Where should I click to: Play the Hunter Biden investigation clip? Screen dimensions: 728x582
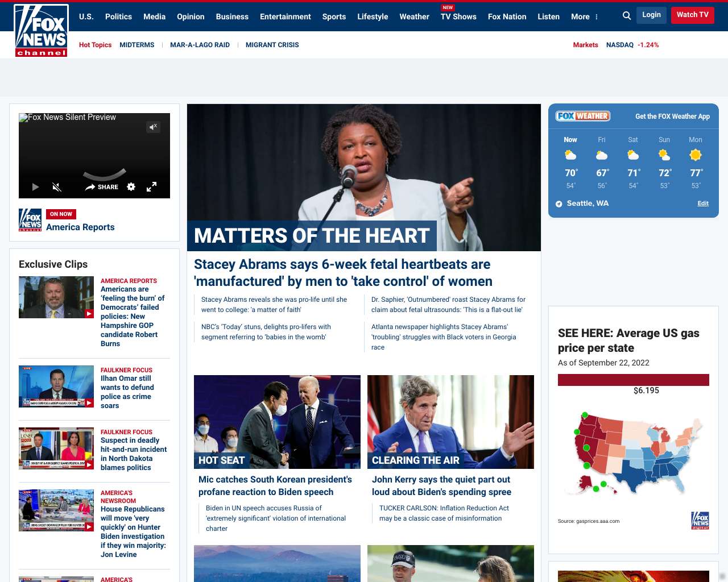pyautogui.click(x=56, y=510)
